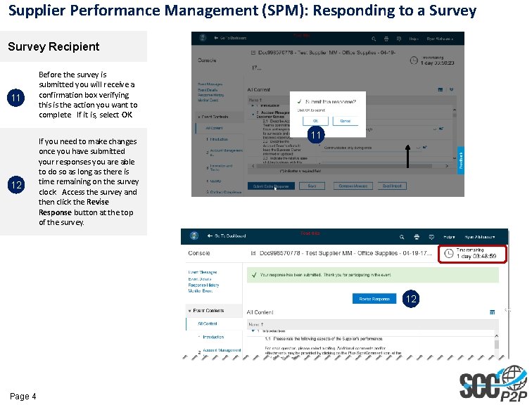Select Introduction in upper screenshot sidebar
Screen dimensions: 532x405
pyautogui.click(x=219, y=139)
